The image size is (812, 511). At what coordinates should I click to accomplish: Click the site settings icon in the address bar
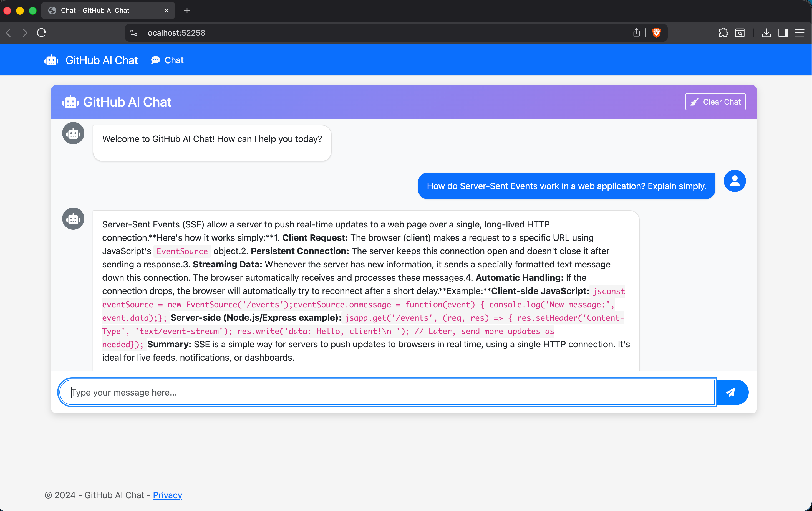(x=133, y=33)
